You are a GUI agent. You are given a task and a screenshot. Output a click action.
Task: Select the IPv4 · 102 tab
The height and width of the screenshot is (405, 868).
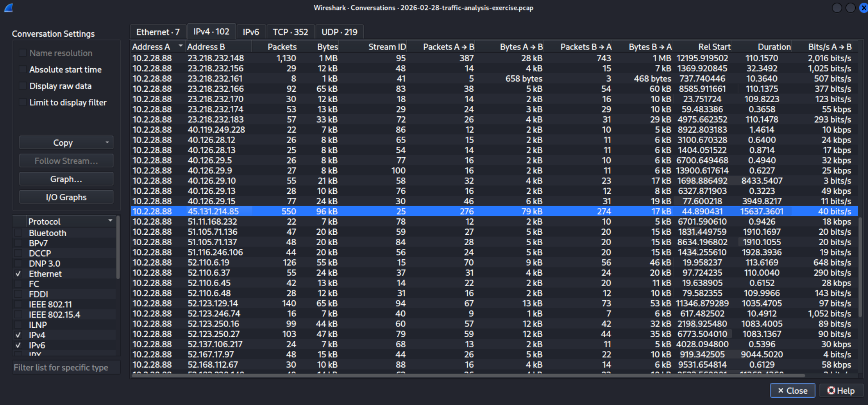point(211,31)
